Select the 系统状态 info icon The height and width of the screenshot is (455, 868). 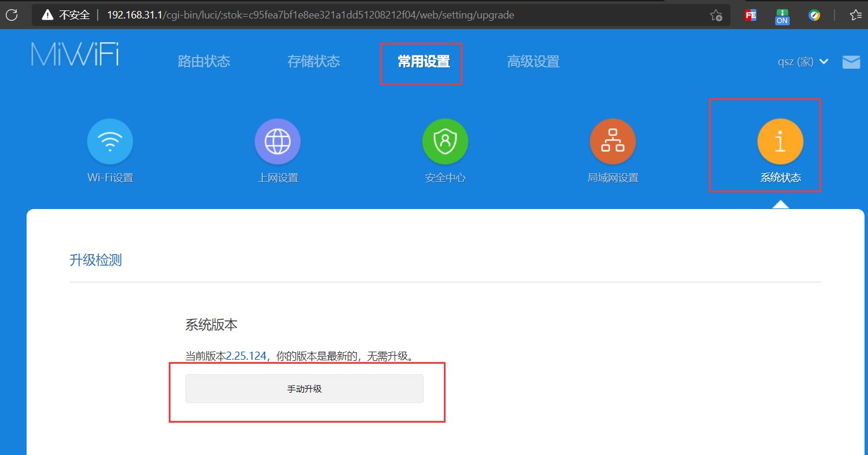[780, 141]
